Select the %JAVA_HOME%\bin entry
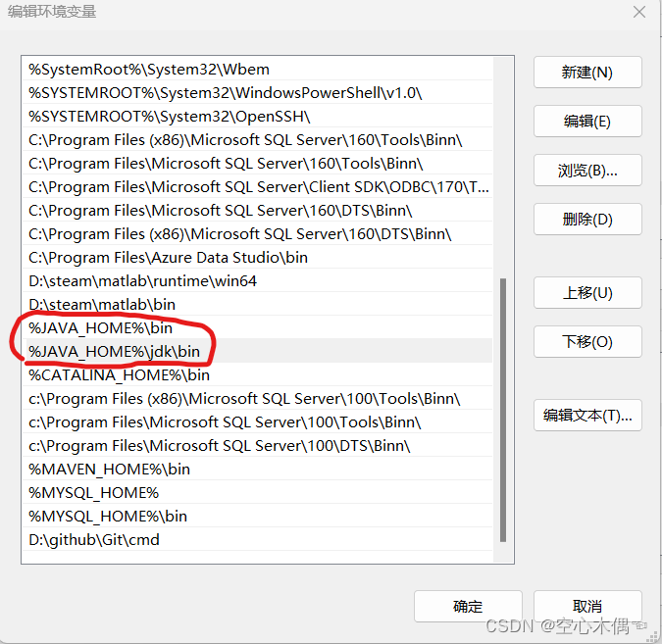The height and width of the screenshot is (644, 662). pos(101,328)
